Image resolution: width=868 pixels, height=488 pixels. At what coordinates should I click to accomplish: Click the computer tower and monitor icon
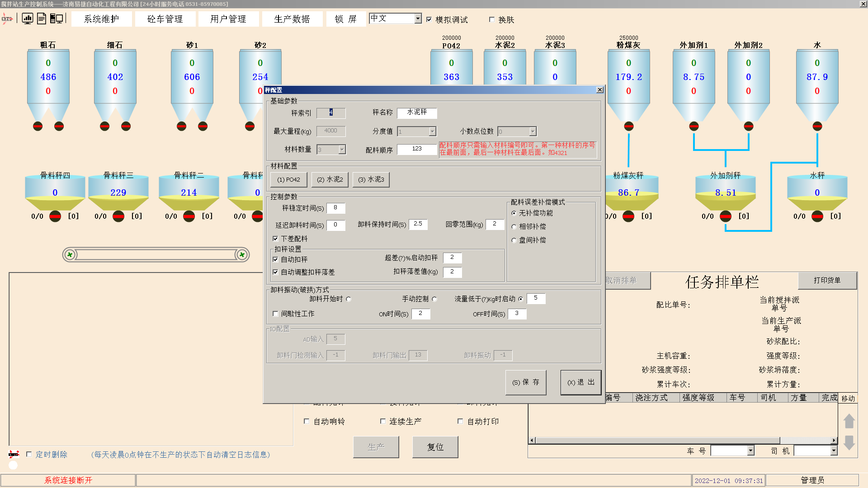click(57, 19)
